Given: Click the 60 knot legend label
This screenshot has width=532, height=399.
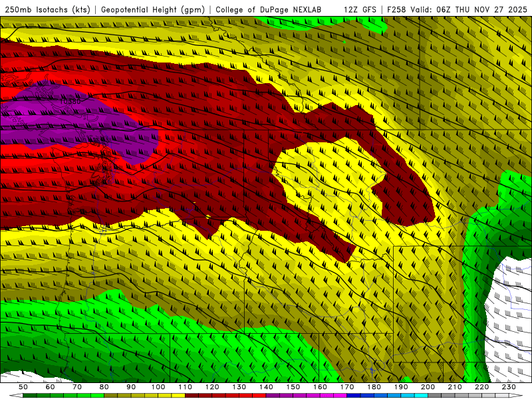Looking at the screenshot, I should click(50, 387).
